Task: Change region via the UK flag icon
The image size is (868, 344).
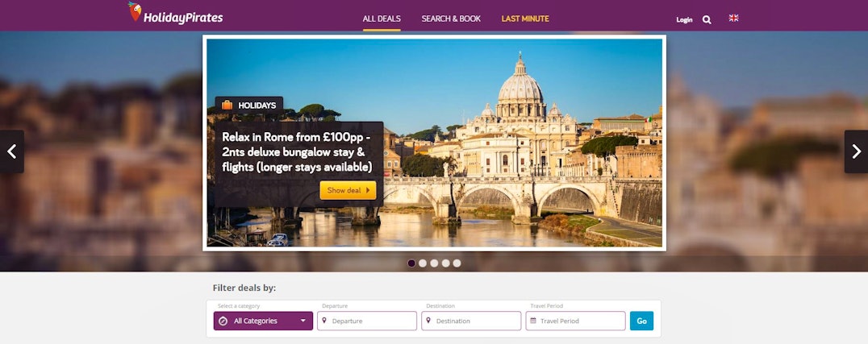Action: coord(733,19)
